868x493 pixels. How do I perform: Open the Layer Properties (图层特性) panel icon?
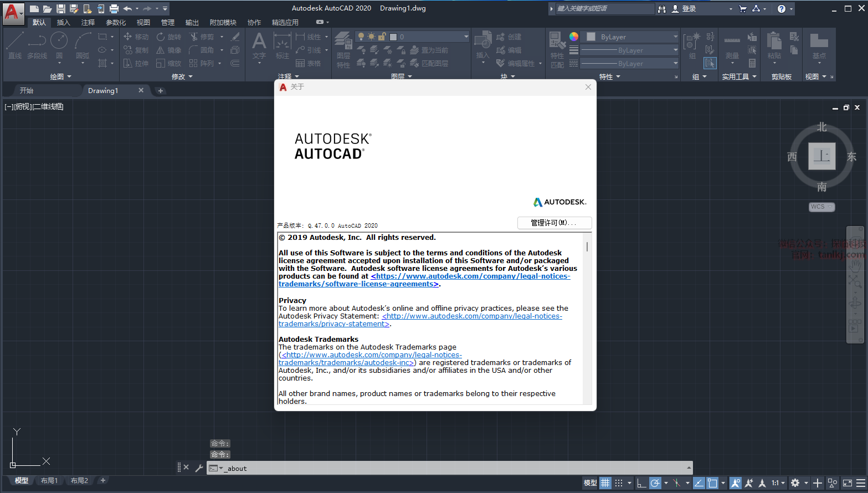[343, 49]
